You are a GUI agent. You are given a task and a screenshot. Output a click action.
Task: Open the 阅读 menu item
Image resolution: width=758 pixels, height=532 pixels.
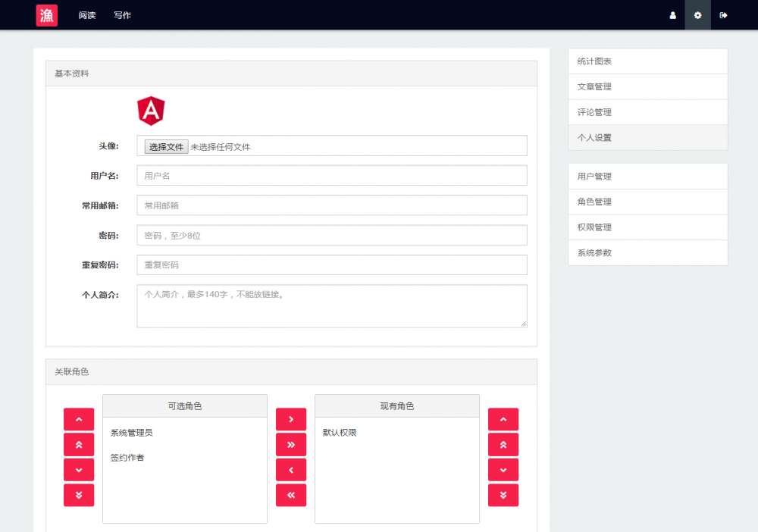[x=86, y=15]
